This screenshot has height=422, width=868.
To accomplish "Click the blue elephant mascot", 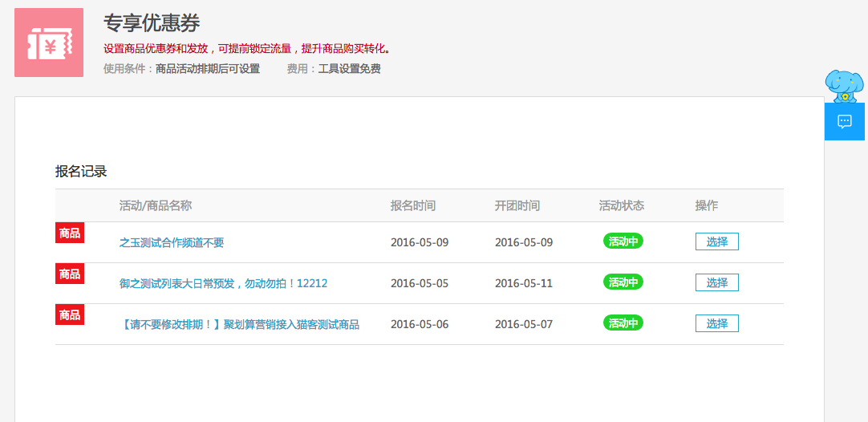I will (x=844, y=86).
